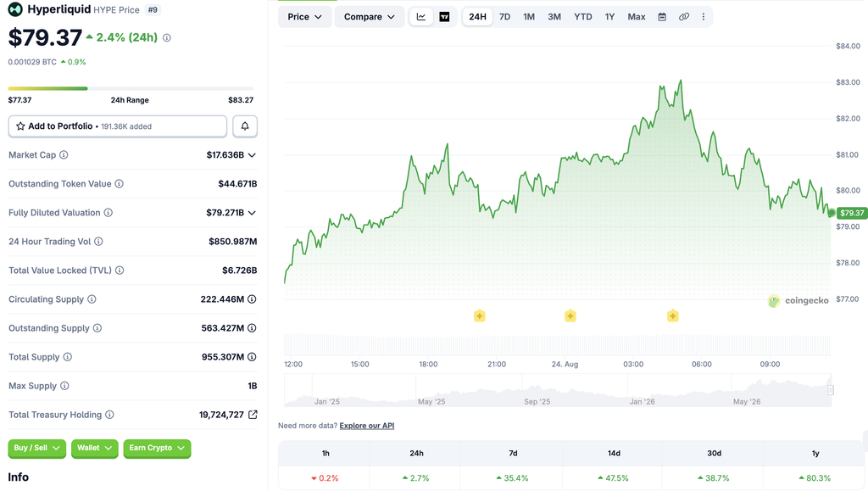Select the 7D chart range
Viewport: 868px width, 491px height.
504,17
